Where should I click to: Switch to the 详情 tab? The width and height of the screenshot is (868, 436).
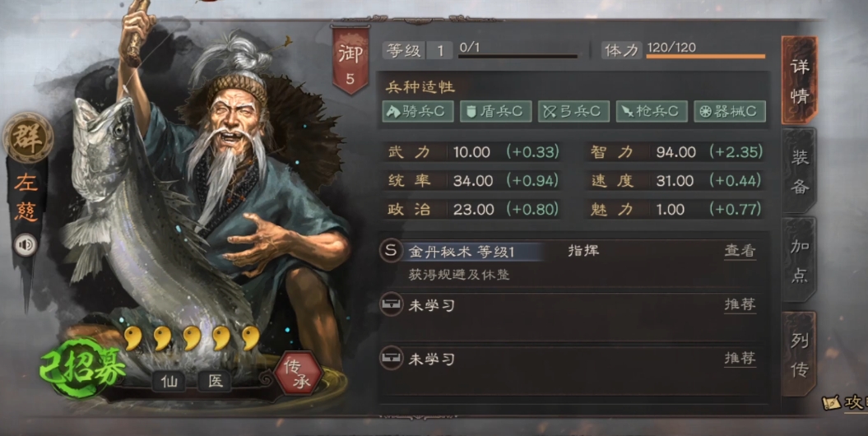pos(800,81)
